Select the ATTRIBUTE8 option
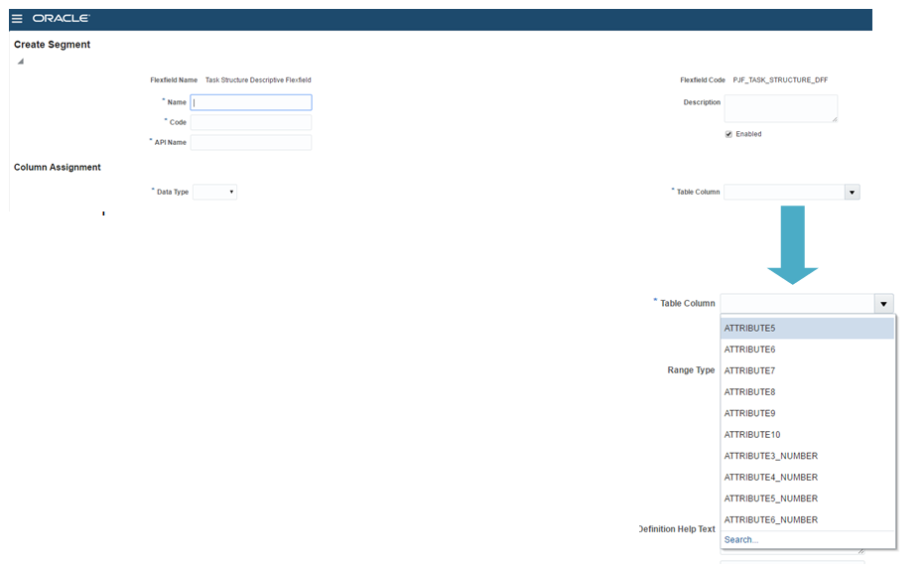Screen dimensions: 924x570 (x=807, y=392)
